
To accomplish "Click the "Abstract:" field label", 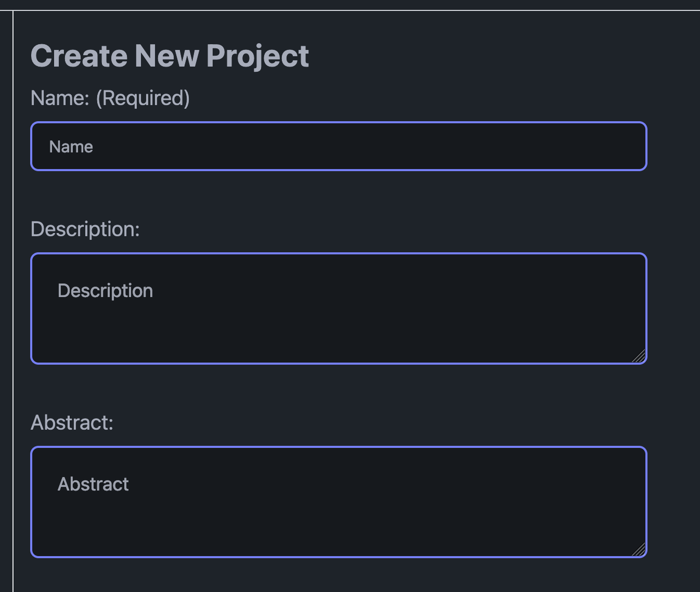I will click(72, 422).
